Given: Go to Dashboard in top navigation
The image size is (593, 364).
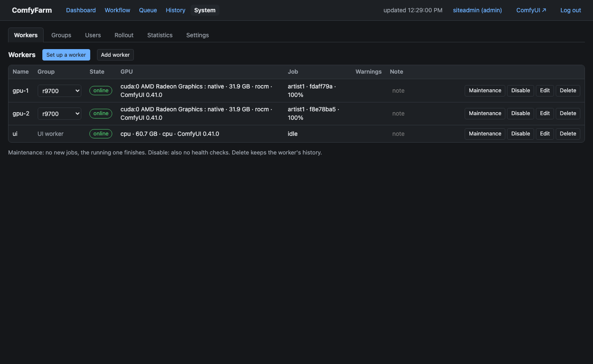Looking at the screenshot, I should click(x=81, y=10).
